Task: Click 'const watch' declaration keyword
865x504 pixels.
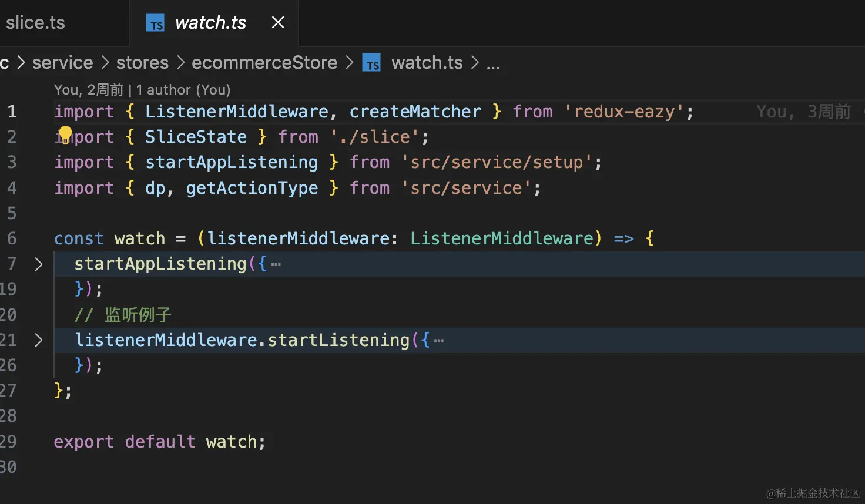Action: coord(79,238)
